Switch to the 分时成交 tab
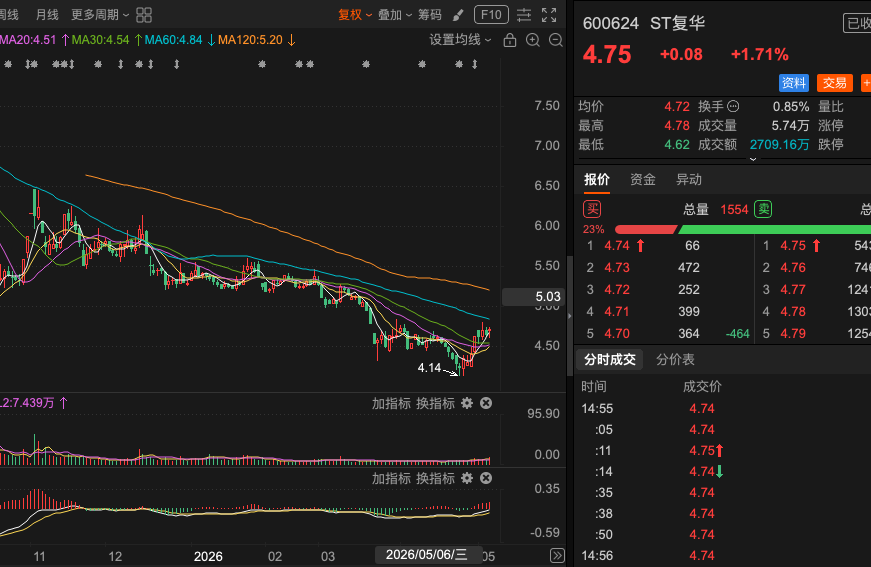The height and width of the screenshot is (567, 871). [609, 359]
